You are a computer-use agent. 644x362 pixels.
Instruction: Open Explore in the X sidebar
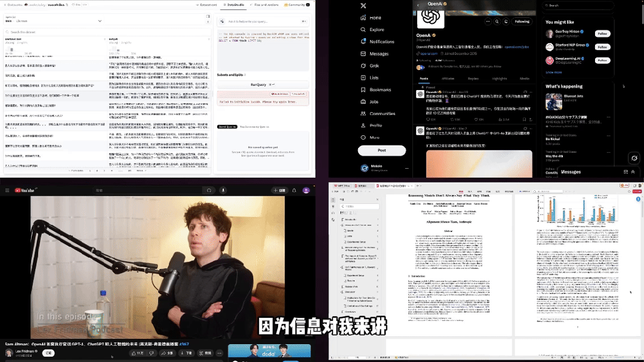tap(372, 30)
